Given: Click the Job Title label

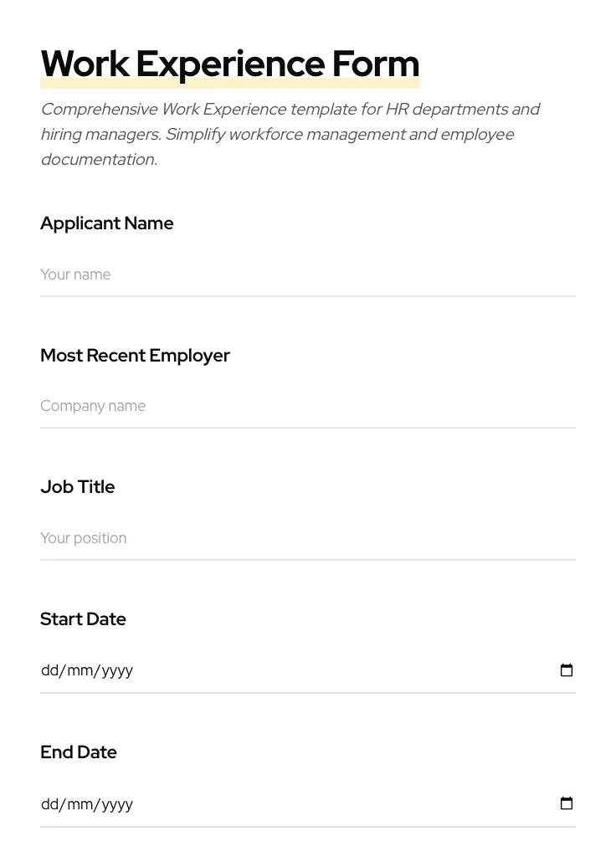Looking at the screenshot, I should [78, 487].
